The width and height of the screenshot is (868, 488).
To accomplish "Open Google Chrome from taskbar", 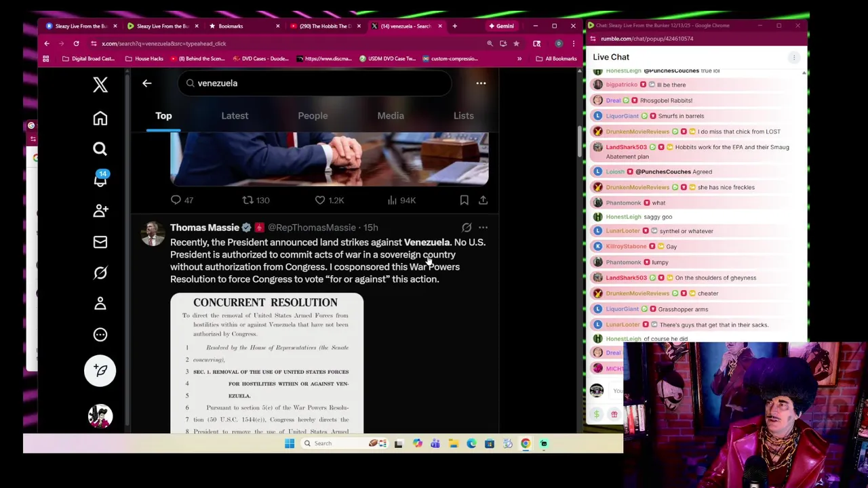I will pyautogui.click(x=526, y=443).
